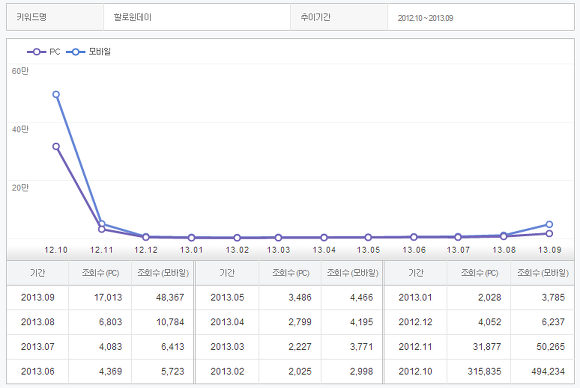This screenshot has height=388, width=580.
Task: Click the 40만 y-axis label
Action: [x=20, y=129]
